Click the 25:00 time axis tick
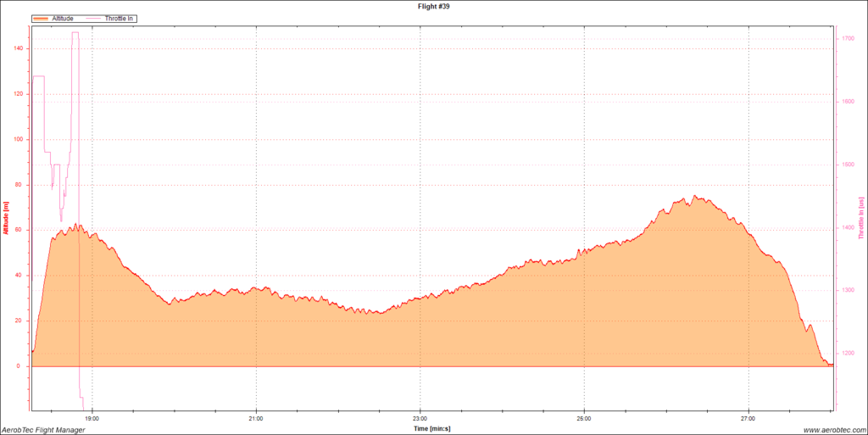The height and width of the screenshot is (435, 868). [x=584, y=418]
